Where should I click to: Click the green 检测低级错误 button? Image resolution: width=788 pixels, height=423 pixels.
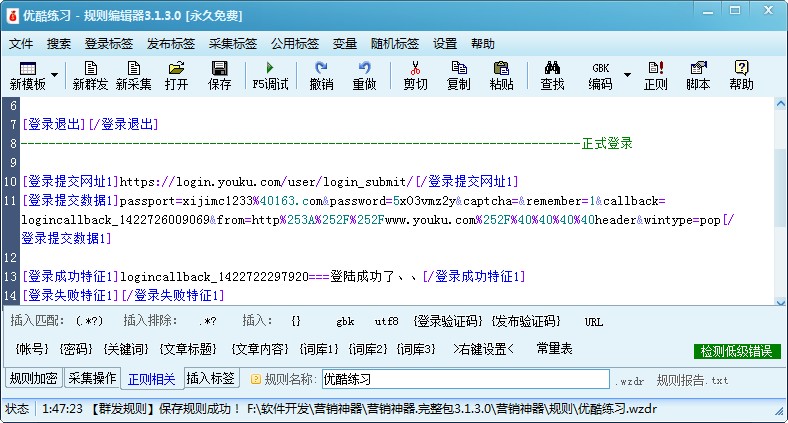(736, 351)
